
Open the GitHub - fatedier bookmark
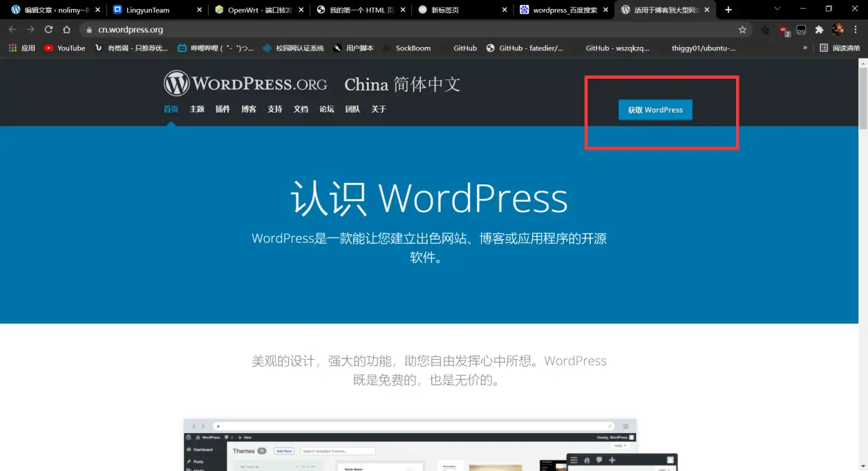coord(525,48)
